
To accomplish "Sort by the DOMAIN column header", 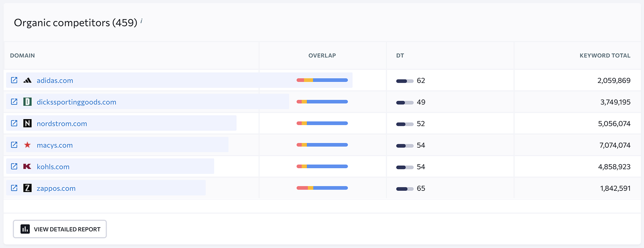I will pyautogui.click(x=23, y=56).
